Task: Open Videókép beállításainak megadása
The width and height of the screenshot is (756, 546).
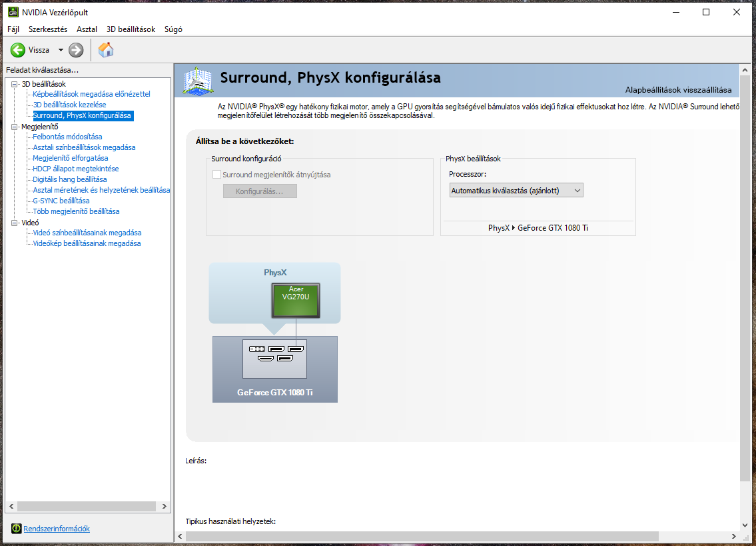Action: [87, 243]
